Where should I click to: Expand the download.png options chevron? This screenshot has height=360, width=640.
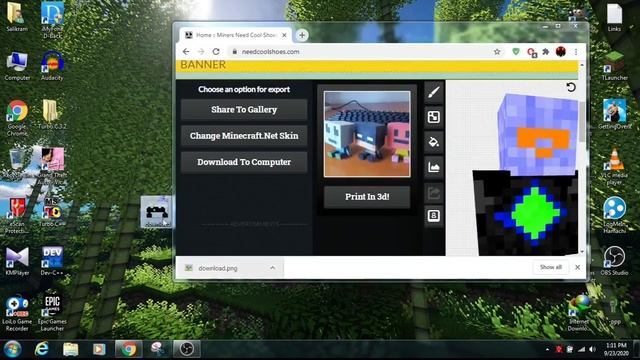pos(273,268)
